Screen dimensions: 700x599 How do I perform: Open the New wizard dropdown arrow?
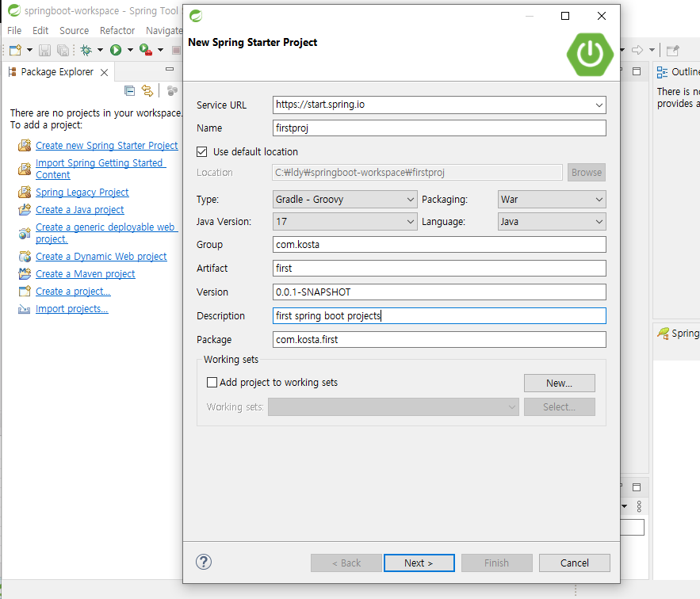click(29, 50)
